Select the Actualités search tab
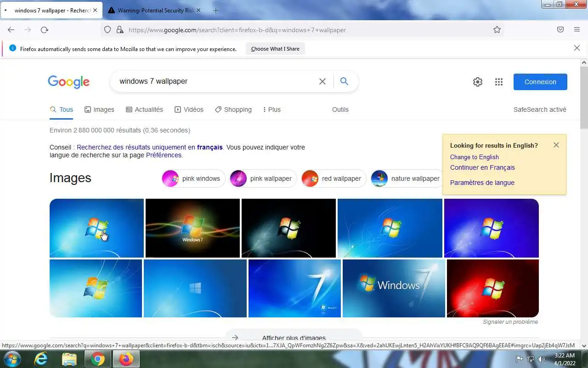This screenshot has height=368, width=588. tap(144, 109)
